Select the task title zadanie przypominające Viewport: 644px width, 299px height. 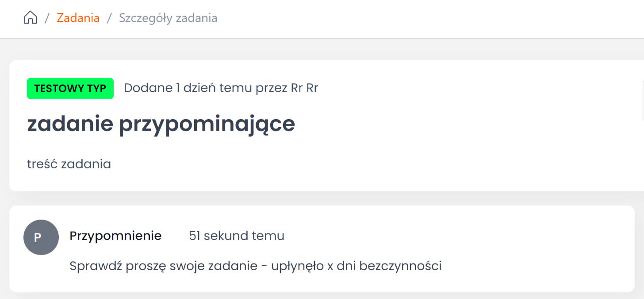[x=161, y=124]
